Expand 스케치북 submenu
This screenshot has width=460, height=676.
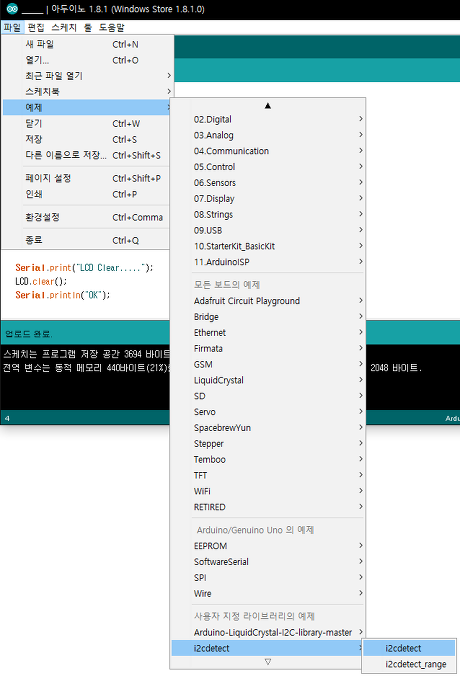point(88,91)
